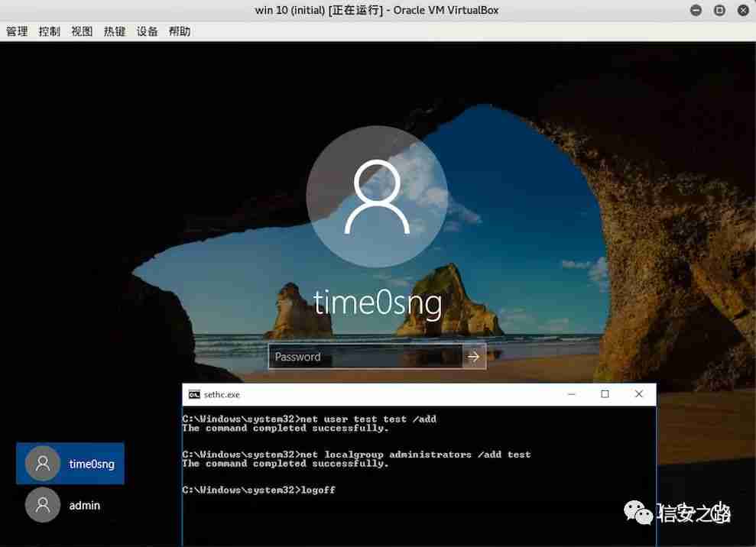Click the large profile circle above time0sng
This screenshot has height=547, width=756.
point(377,196)
